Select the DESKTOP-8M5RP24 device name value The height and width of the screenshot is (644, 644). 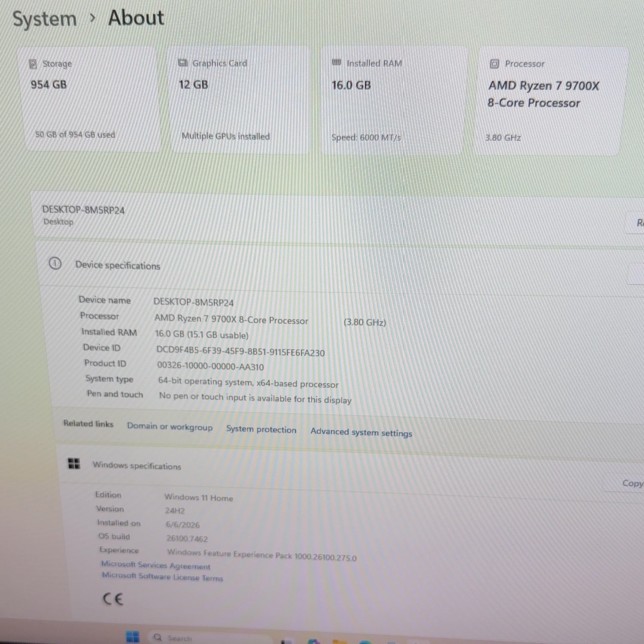coord(194,302)
